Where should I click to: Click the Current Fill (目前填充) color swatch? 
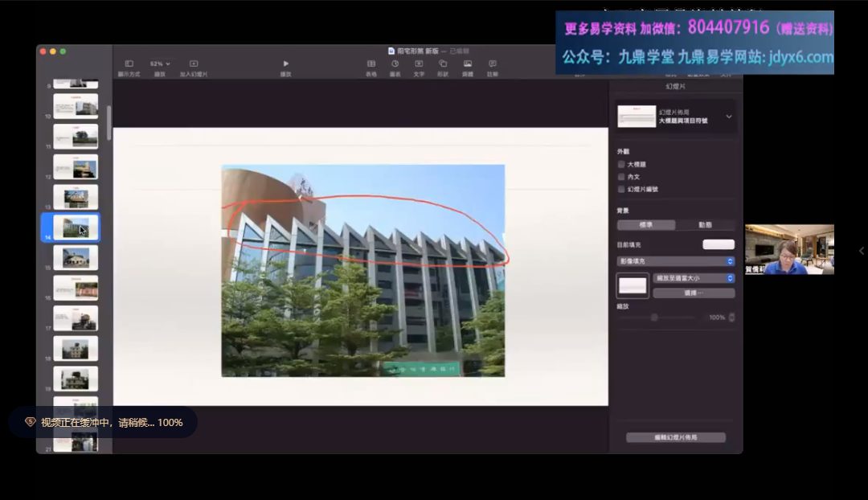pyautogui.click(x=718, y=244)
